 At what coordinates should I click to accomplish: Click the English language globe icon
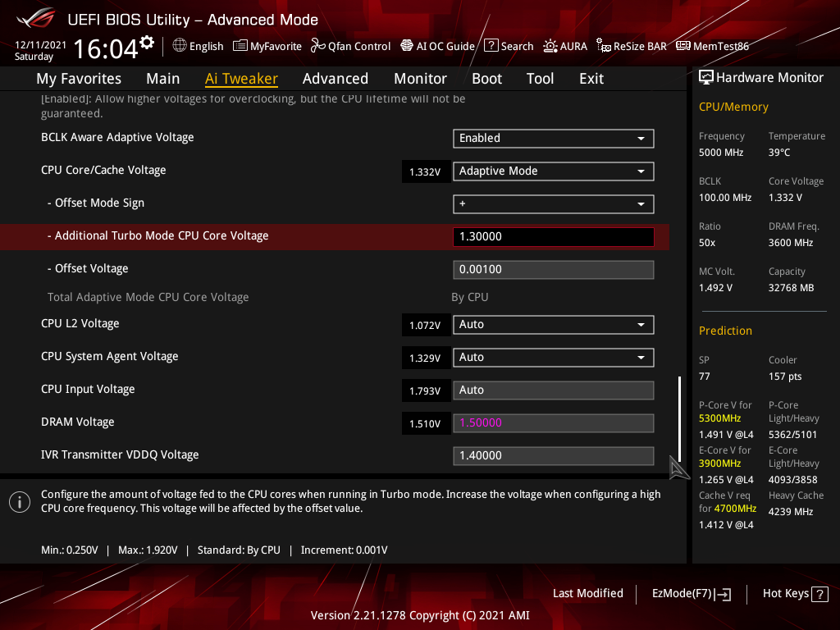click(180, 46)
